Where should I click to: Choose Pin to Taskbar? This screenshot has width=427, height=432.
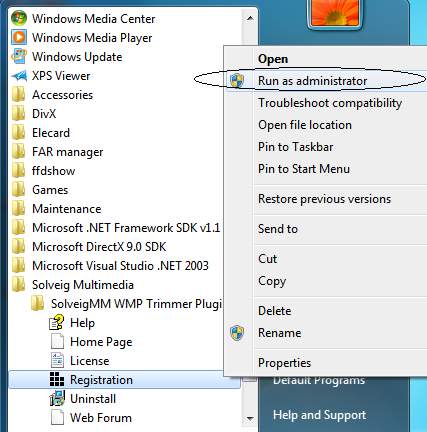[x=295, y=147]
